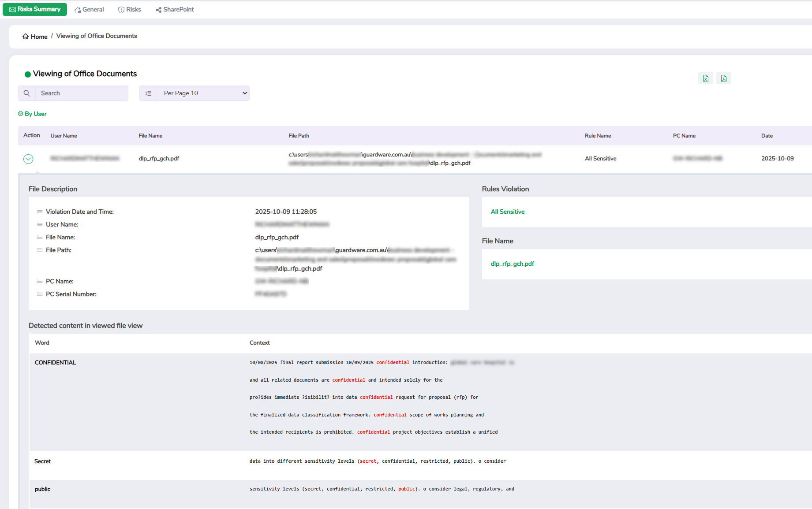Image resolution: width=812 pixels, height=509 pixels.
Task: Export the report as PDF
Action: [x=723, y=78]
